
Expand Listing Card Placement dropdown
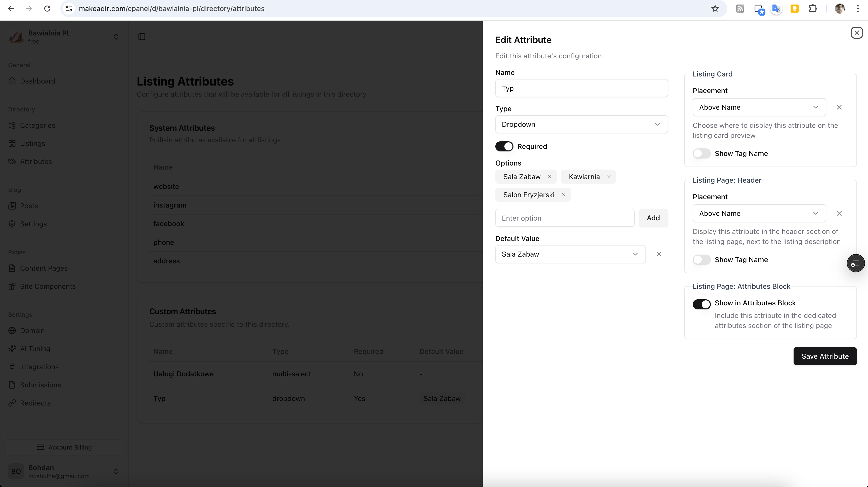(x=759, y=107)
